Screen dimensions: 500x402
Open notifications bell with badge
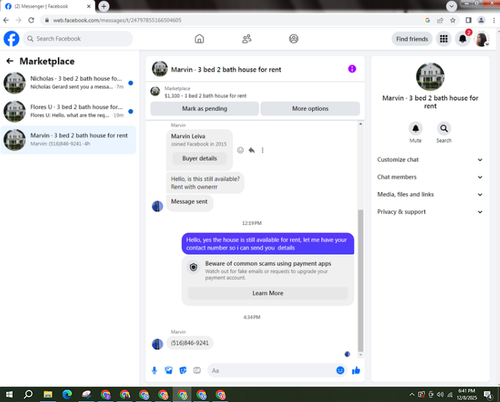[x=463, y=39]
